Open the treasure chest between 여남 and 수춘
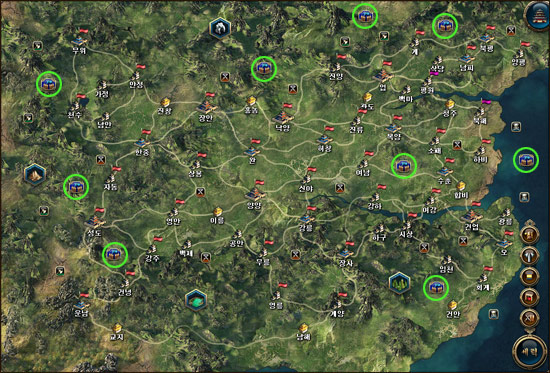Screen dimensions: 550x373 404,166
